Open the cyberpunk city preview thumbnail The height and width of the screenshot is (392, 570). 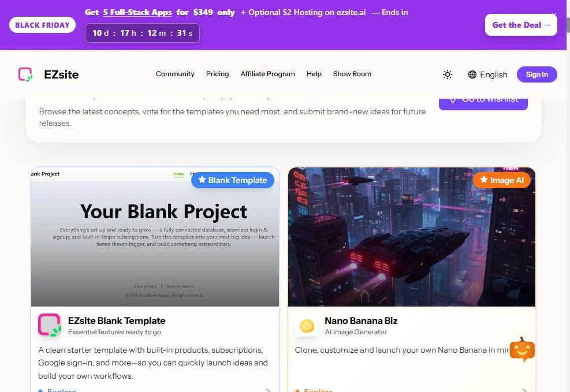point(412,237)
